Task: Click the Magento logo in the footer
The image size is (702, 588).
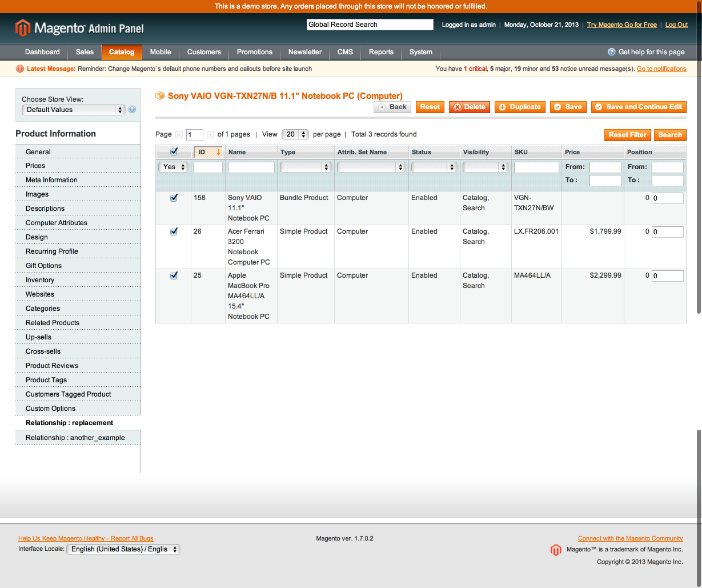Action: 556,550
